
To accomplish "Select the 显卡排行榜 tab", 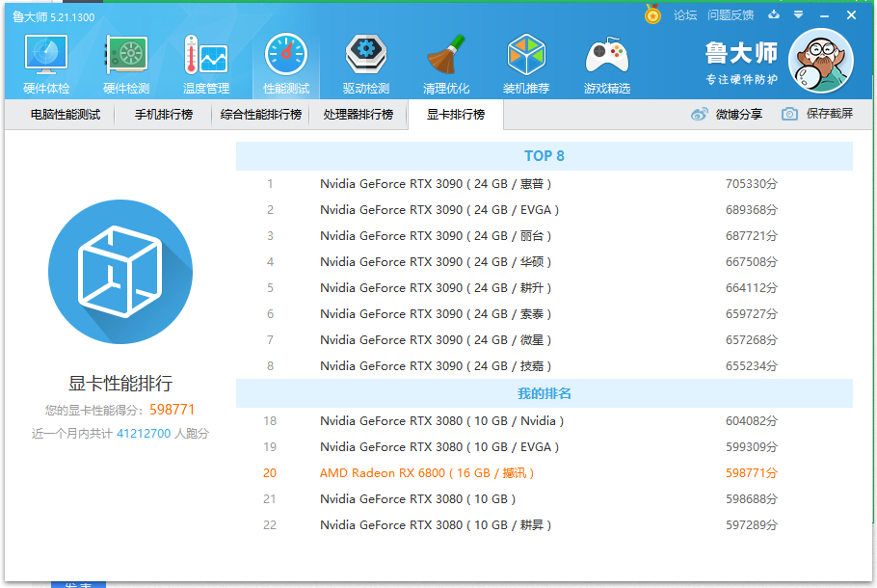I will click(x=456, y=115).
